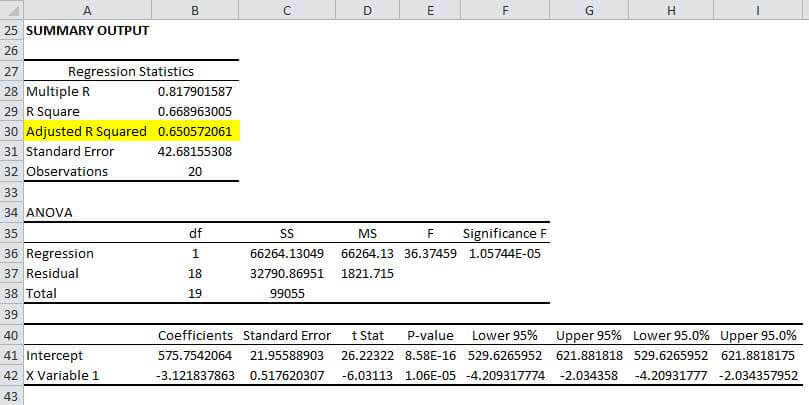The width and height of the screenshot is (809, 405).
Task: Select F statistic value 36.37459
Action: coord(430,254)
